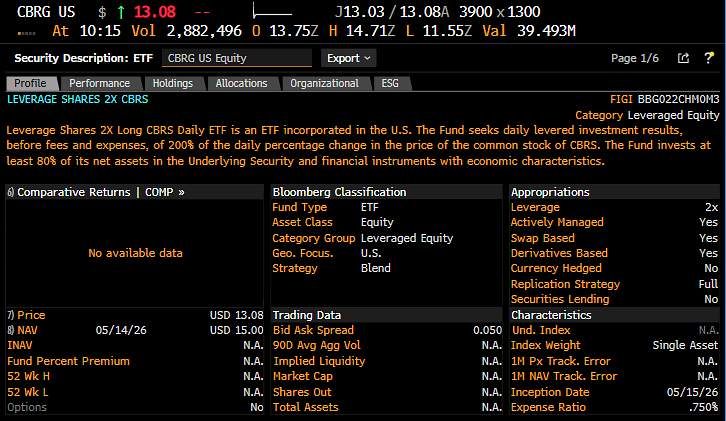The height and width of the screenshot is (421, 726).
Task: Open the Holdings tab
Action: pos(173,83)
